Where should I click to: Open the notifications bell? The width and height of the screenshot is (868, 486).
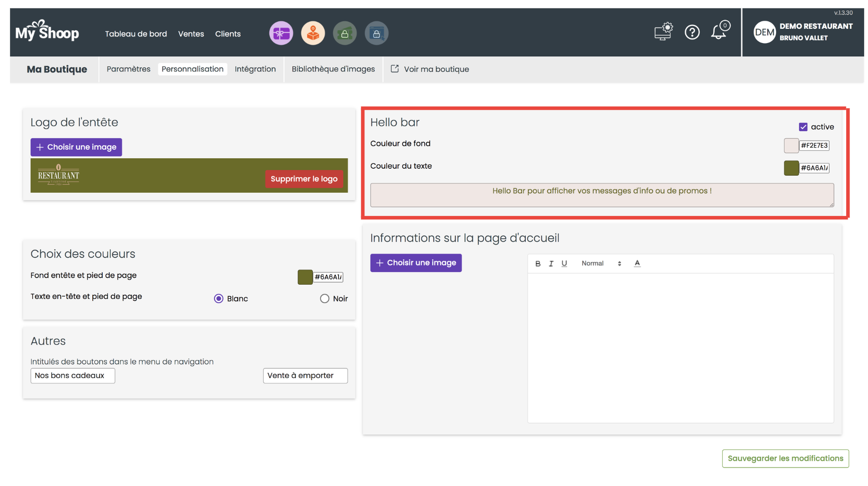[x=718, y=32]
